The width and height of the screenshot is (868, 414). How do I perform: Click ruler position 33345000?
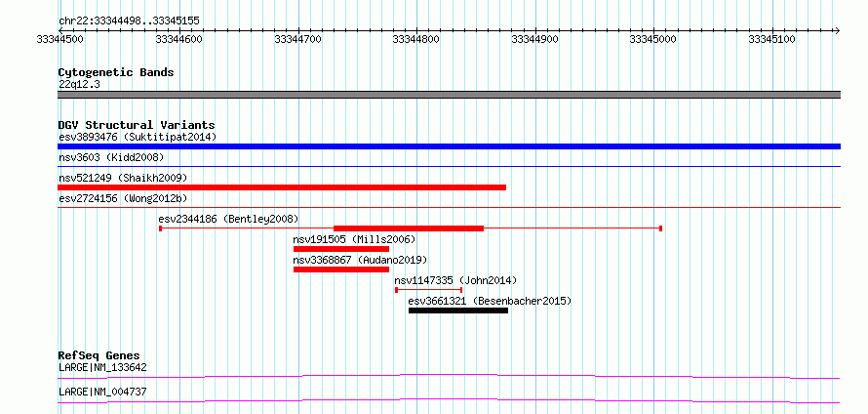pyautogui.click(x=653, y=39)
